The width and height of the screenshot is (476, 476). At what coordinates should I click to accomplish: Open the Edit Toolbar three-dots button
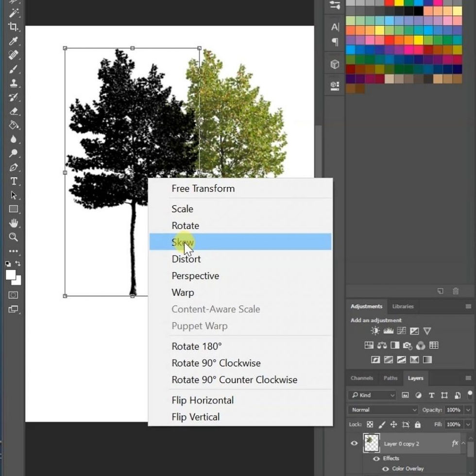click(14, 251)
